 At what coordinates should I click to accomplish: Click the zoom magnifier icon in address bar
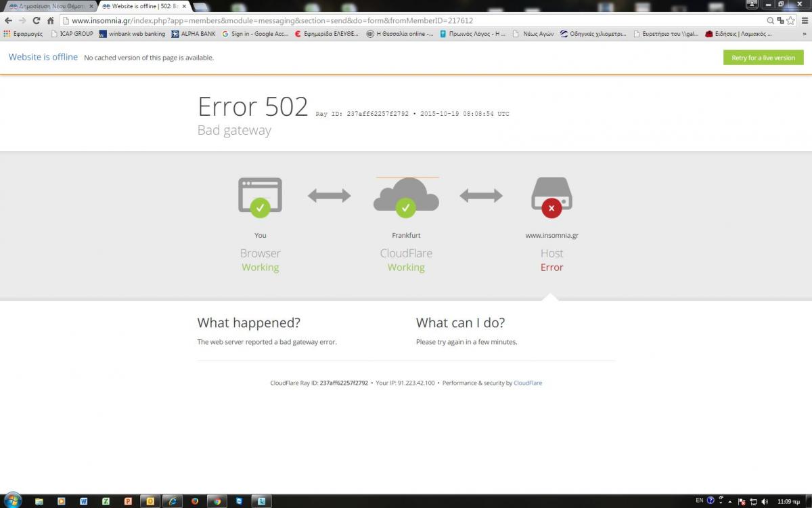click(771, 20)
